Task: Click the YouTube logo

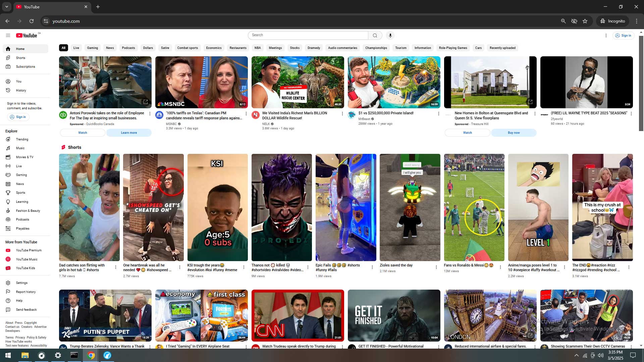Action: (27, 35)
